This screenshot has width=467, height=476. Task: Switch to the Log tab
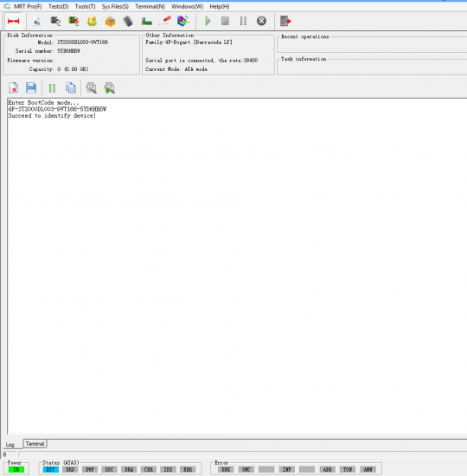(10, 445)
